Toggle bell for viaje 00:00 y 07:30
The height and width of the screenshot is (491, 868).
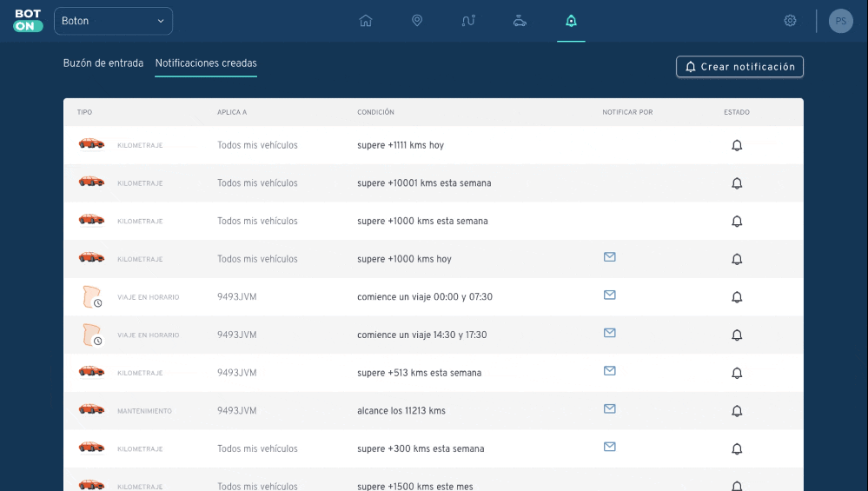point(737,297)
